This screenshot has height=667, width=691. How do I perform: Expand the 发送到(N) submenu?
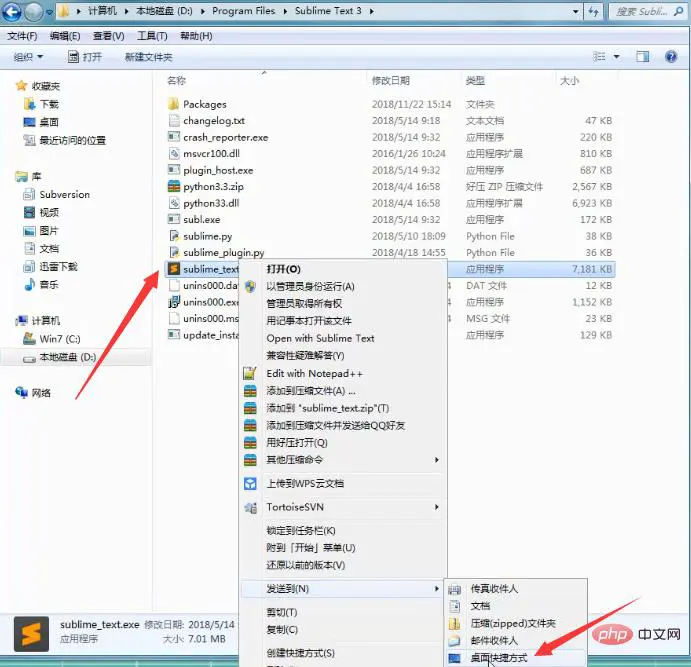tap(342, 589)
